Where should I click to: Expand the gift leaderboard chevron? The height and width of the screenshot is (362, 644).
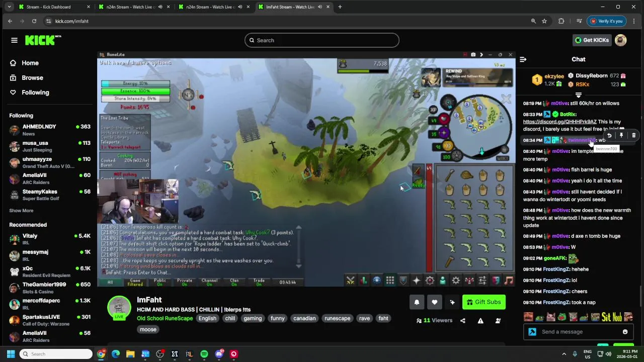(x=579, y=95)
